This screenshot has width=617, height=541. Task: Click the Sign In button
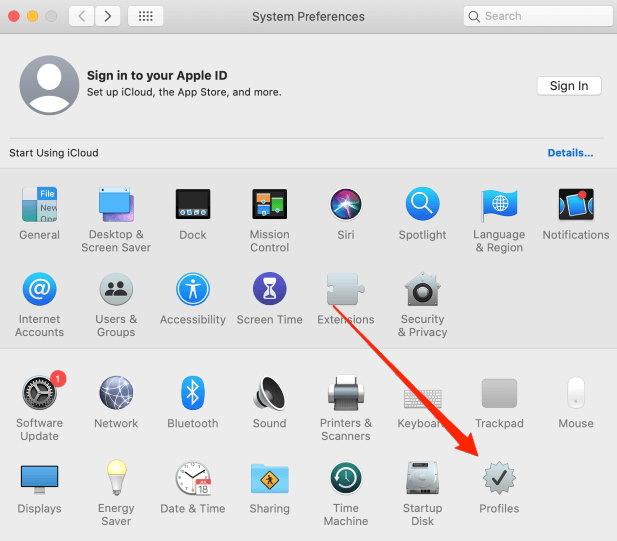pos(568,86)
